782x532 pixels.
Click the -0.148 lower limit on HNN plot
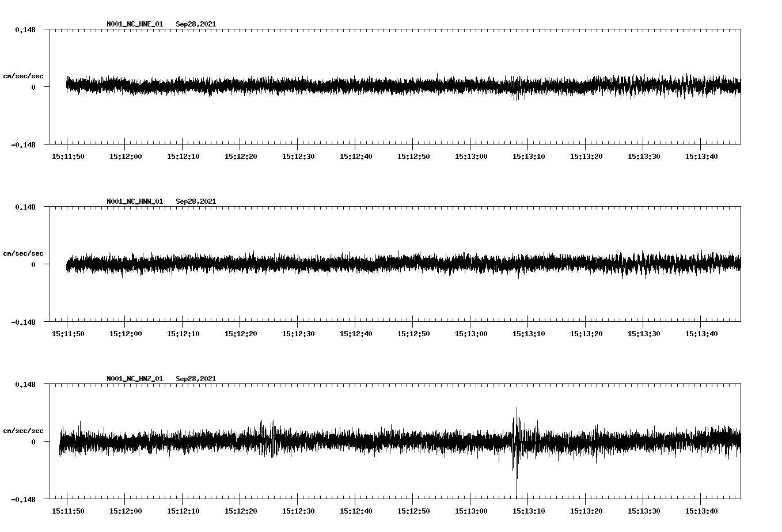pos(23,322)
